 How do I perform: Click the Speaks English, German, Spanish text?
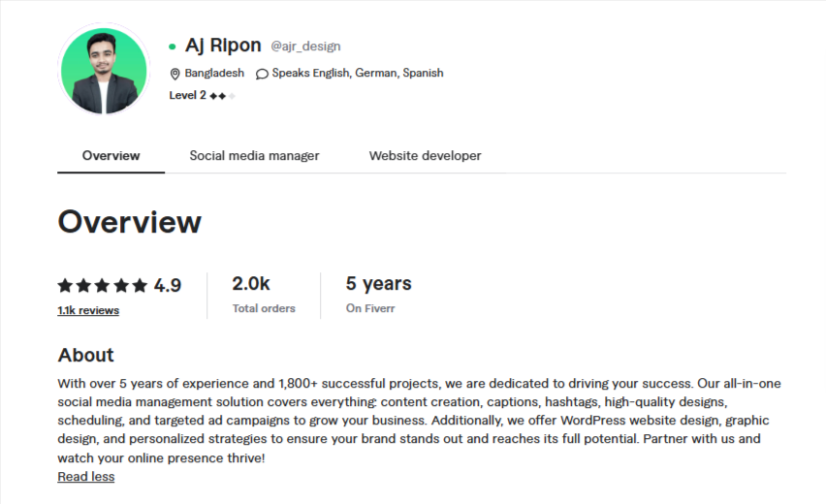point(357,73)
